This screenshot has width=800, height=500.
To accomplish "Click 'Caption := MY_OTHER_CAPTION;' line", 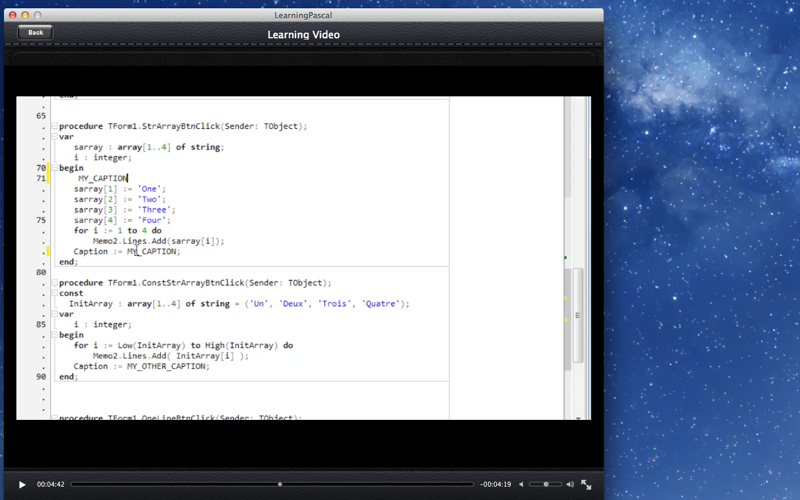I will pyautogui.click(x=142, y=366).
